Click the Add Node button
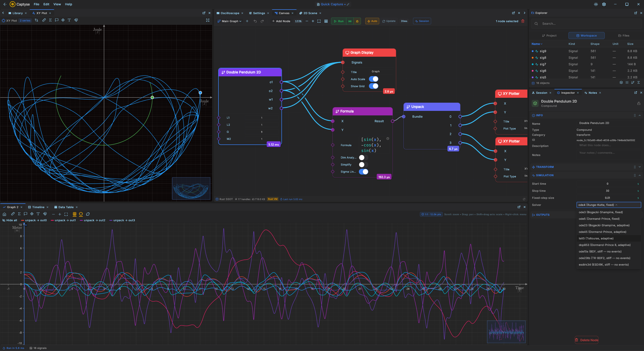Viewport: 644px width, 351px height. click(x=281, y=21)
